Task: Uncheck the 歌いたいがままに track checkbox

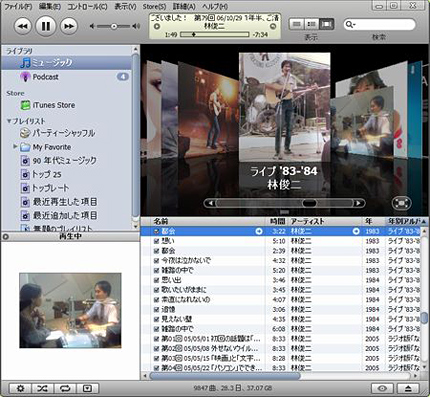Action: [156, 290]
